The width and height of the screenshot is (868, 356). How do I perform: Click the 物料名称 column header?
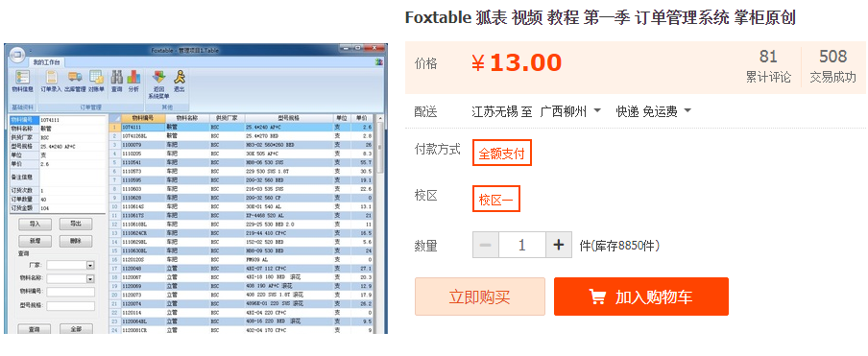(x=187, y=118)
